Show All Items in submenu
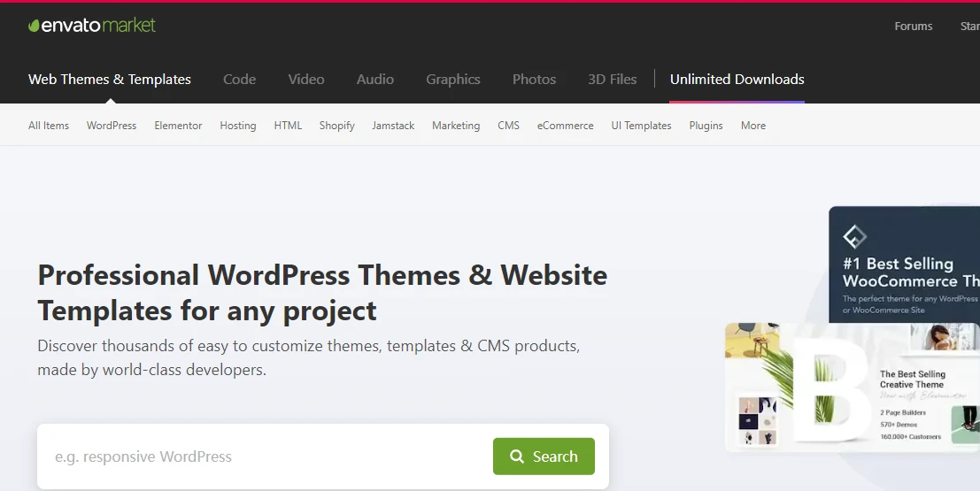Image resolution: width=980 pixels, height=491 pixels. [49, 126]
